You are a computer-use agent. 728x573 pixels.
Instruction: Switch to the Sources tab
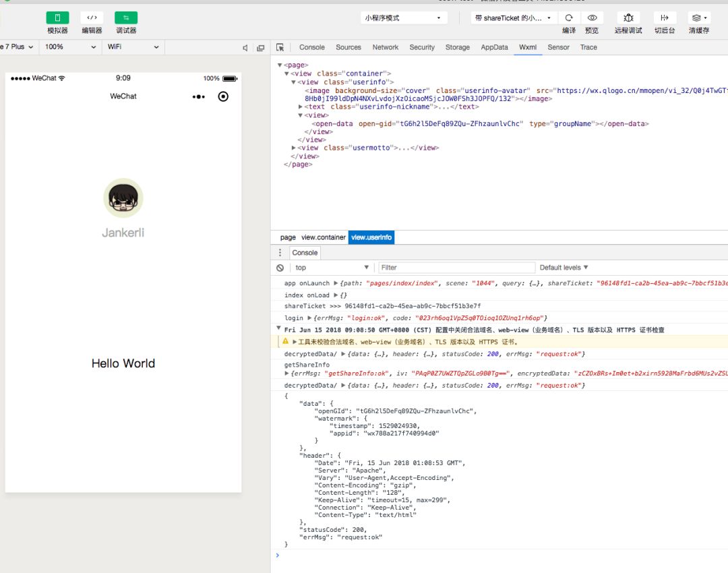(x=348, y=47)
